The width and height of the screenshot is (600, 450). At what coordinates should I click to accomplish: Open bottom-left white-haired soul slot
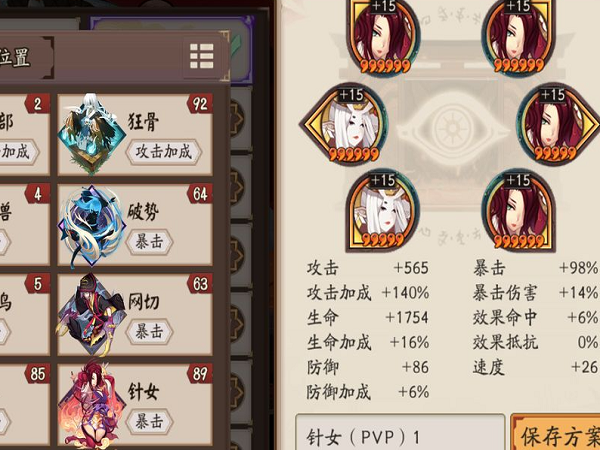pos(383,210)
